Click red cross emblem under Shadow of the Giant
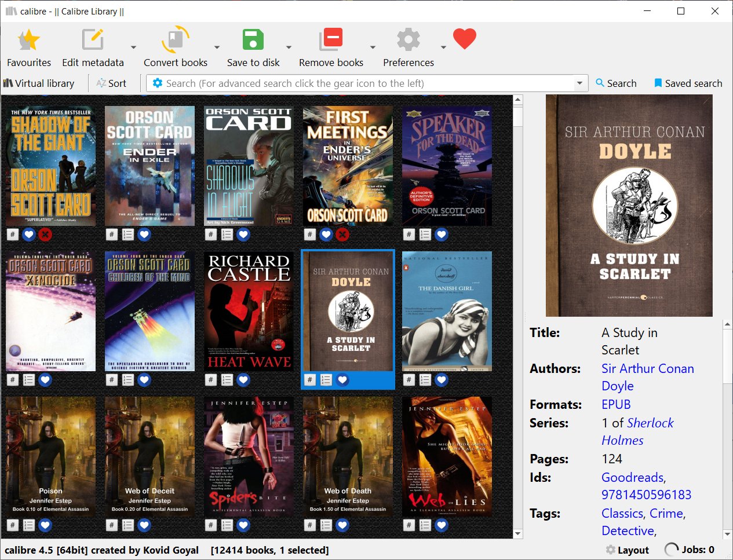 point(45,235)
